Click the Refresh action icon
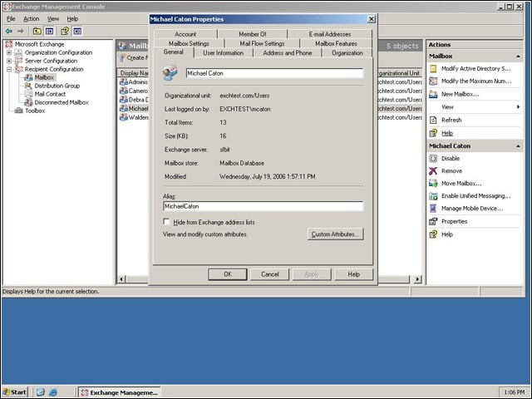This screenshot has width=532, height=399. [x=433, y=120]
